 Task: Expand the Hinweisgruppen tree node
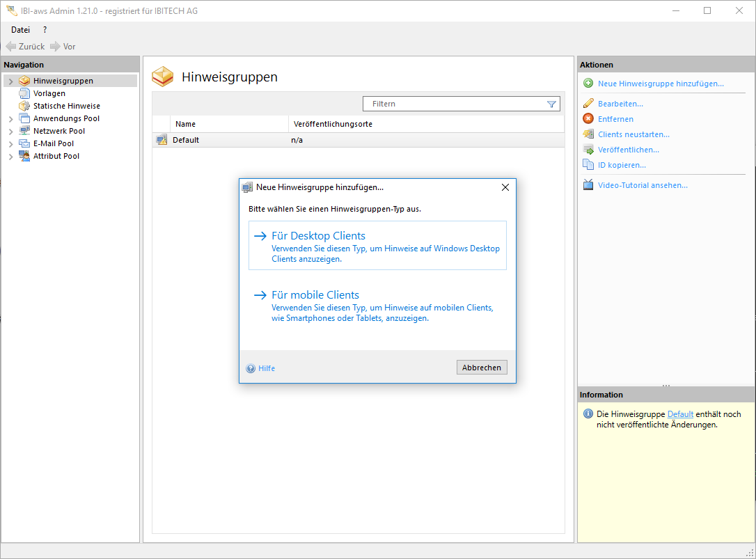pyautogui.click(x=10, y=81)
